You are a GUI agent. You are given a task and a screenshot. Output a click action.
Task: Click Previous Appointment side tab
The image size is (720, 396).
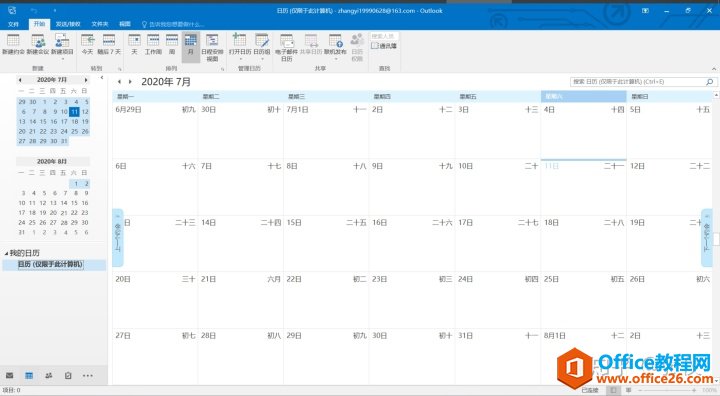click(x=118, y=238)
